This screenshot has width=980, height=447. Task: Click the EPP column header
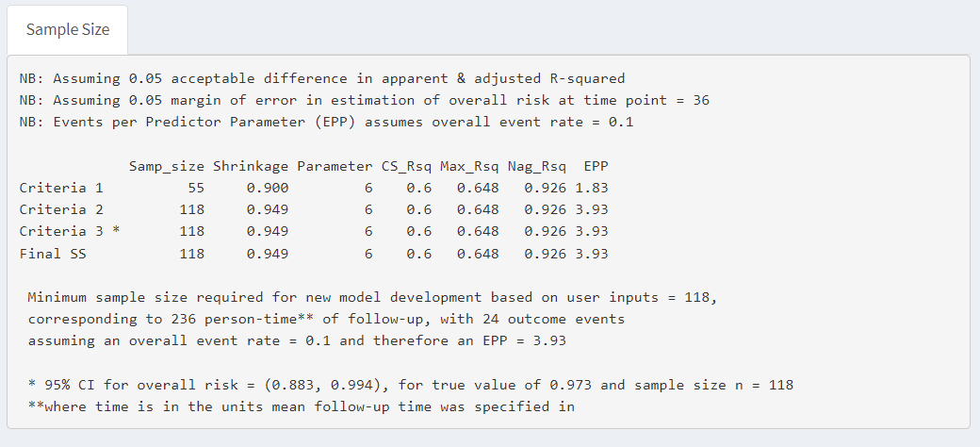tap(596, 166)
